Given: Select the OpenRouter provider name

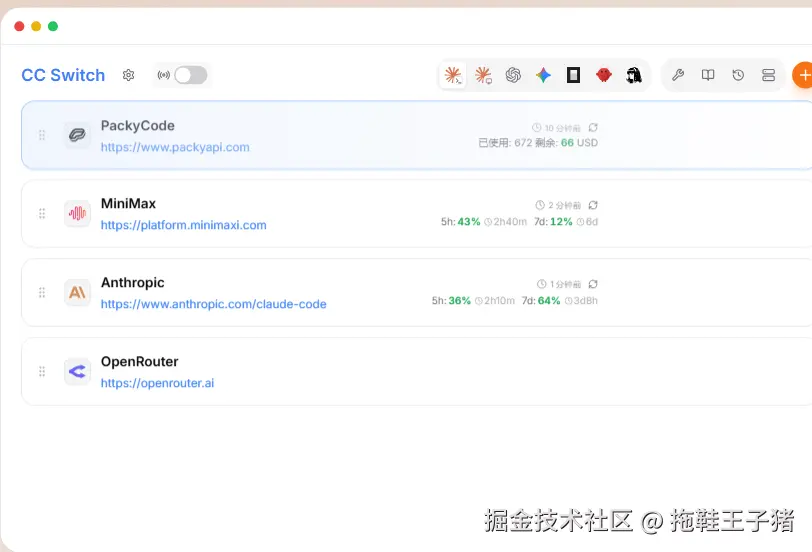Looking at the screenshot, I should click(x=139, y=361).
